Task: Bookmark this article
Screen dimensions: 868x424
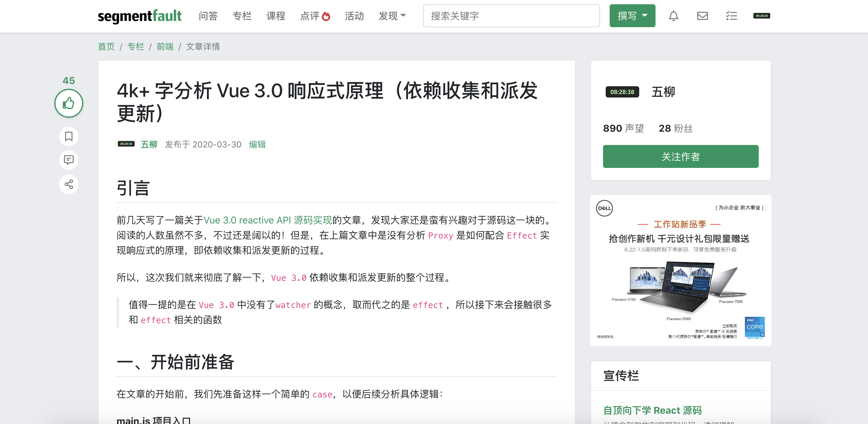Action: (x=69, y=137)
